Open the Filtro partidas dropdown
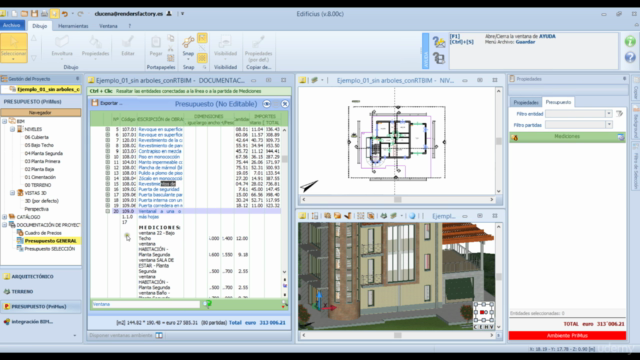Viewport: 640px width, 360px height. pyautogui.click(x=609, y=124)
